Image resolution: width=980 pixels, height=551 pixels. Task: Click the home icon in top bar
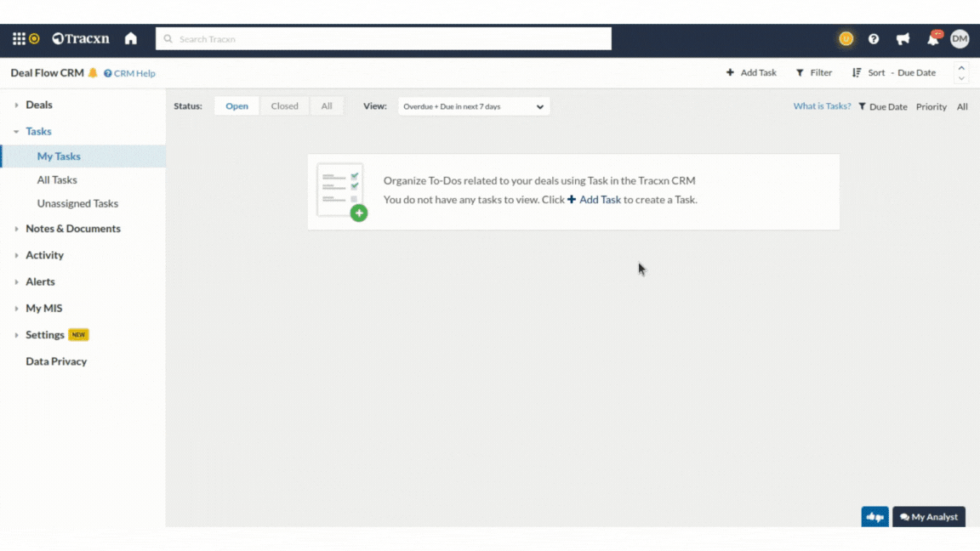pos(131,39)
